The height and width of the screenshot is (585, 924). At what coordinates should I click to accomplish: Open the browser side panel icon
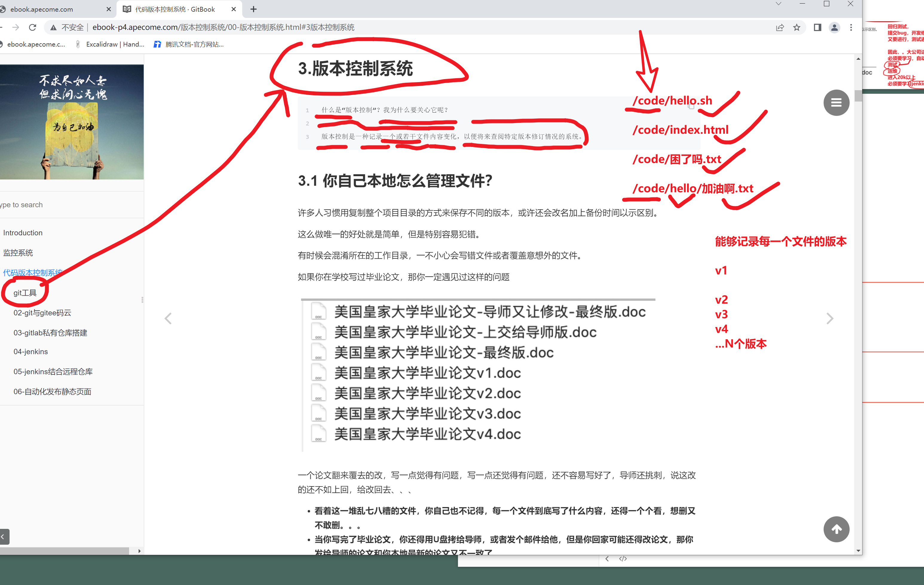click(x=817, y=27)
